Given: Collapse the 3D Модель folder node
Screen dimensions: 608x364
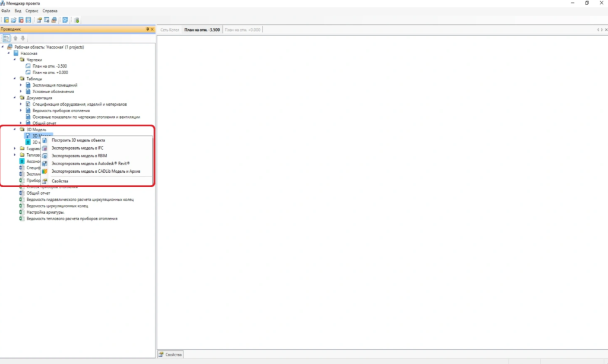Looking at the screenshot, I should click(15, 129).
